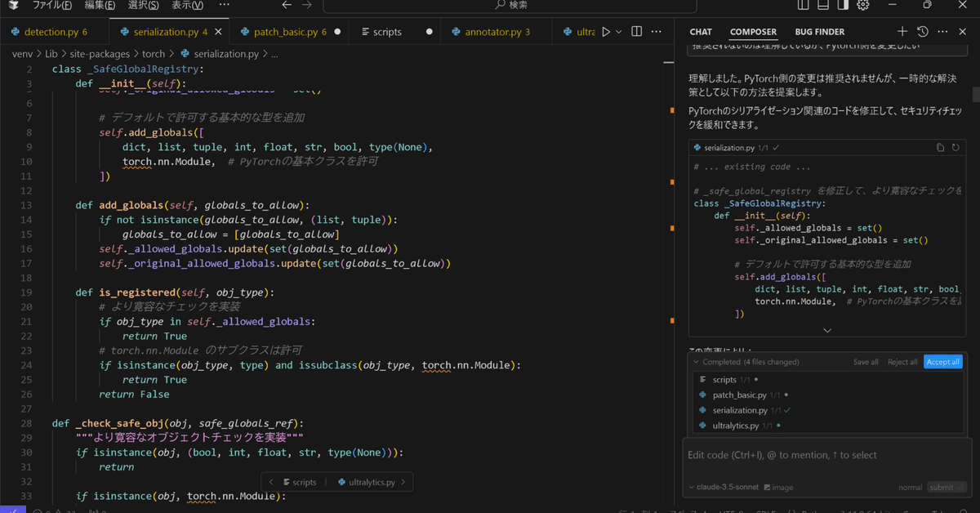Collapse the Completed files changed list
The height and width of the screenshot is (513, 980).
click(x=696, y=362)
